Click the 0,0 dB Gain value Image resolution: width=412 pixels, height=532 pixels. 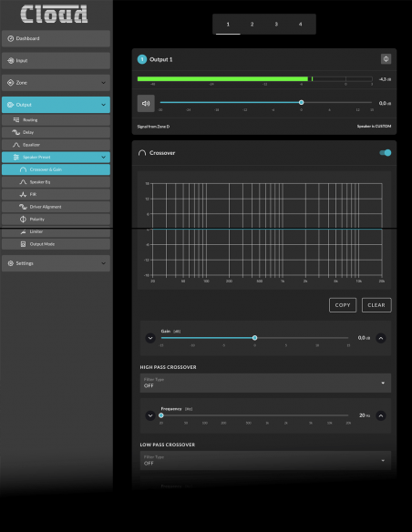pyautogui.click(x=364, y=338)
